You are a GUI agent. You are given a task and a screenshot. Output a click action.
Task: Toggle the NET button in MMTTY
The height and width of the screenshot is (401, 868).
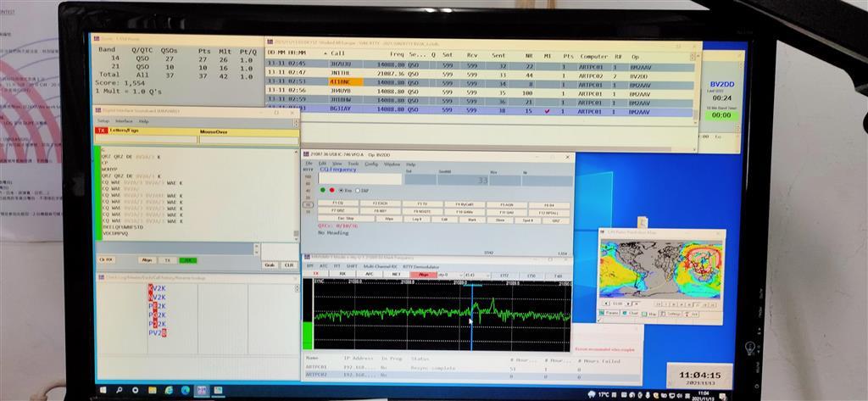pyautogui.click(x=396, y=274)
